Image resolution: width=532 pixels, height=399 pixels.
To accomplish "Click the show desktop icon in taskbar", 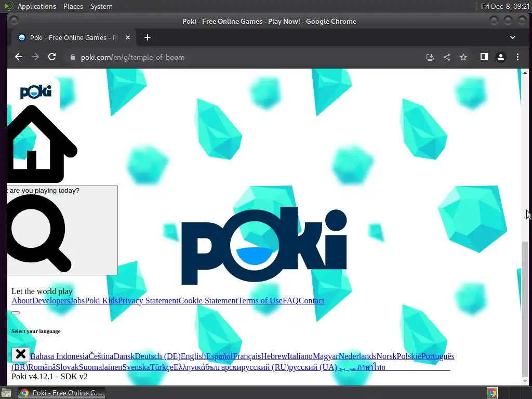I will point(6,393).
